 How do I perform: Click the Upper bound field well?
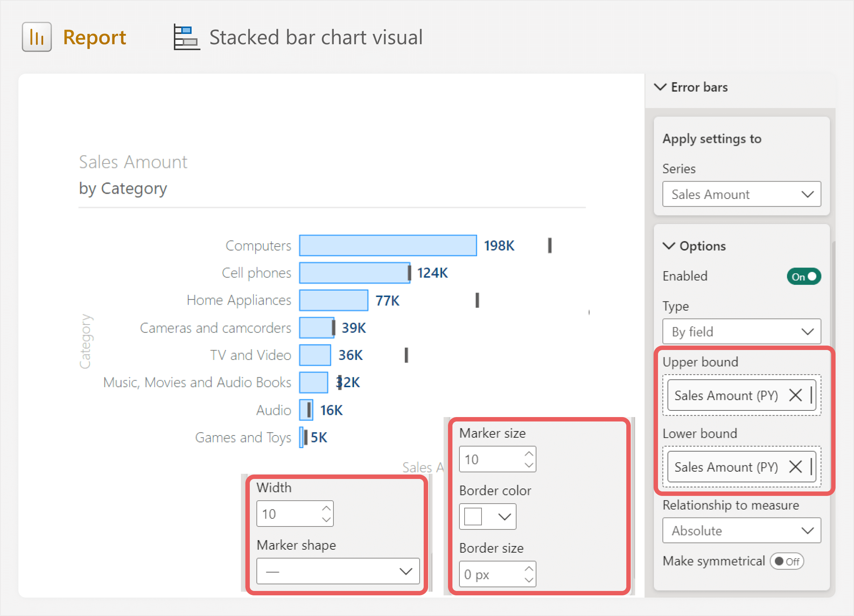(x=741, y=395)
